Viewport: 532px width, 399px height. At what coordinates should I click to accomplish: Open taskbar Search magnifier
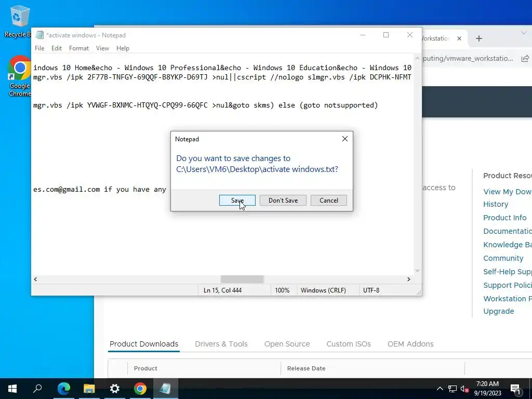[x=37, y=389]
